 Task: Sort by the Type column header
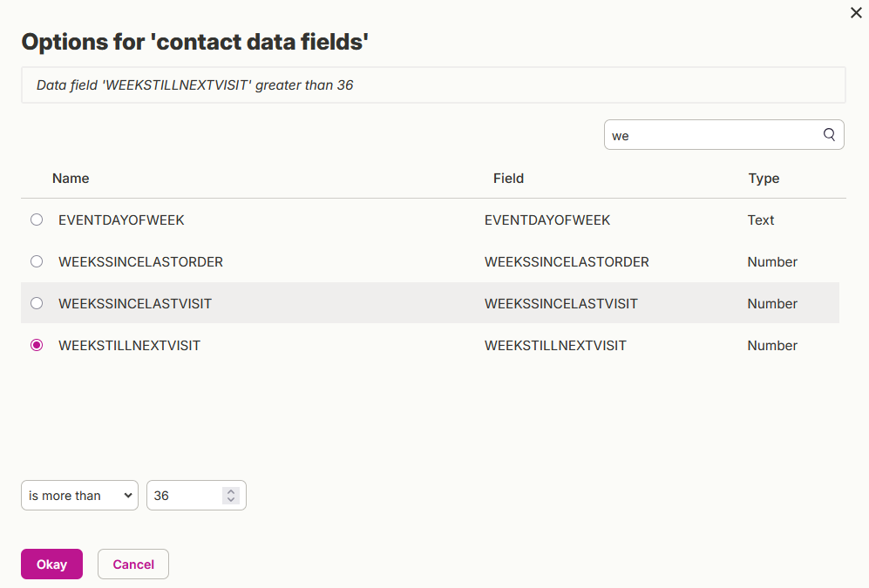coord(764,179)
